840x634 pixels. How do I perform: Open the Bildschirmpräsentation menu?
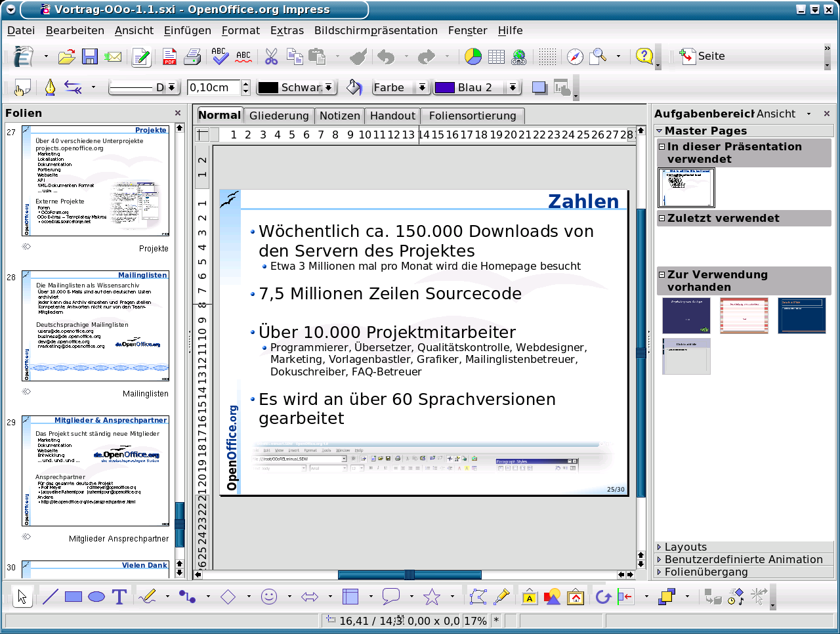click(x=376, y=30)
